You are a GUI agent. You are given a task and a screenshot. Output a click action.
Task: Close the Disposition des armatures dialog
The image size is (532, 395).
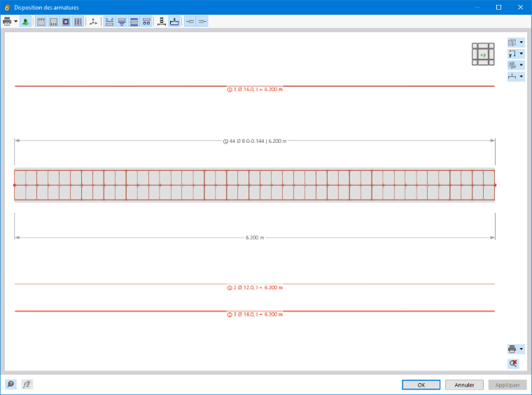click(521, 7)
